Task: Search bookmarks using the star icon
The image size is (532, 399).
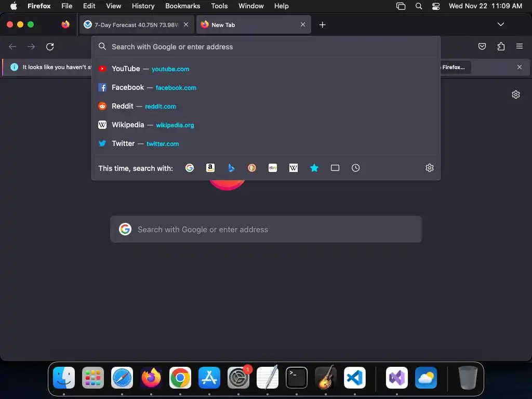Action: 314,168
